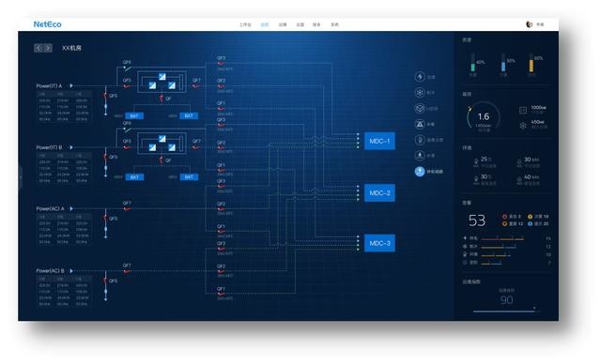Go forward with the right arrow beside XX机房
This screenshot has height=364, width=601.
(x=48, y=48)
